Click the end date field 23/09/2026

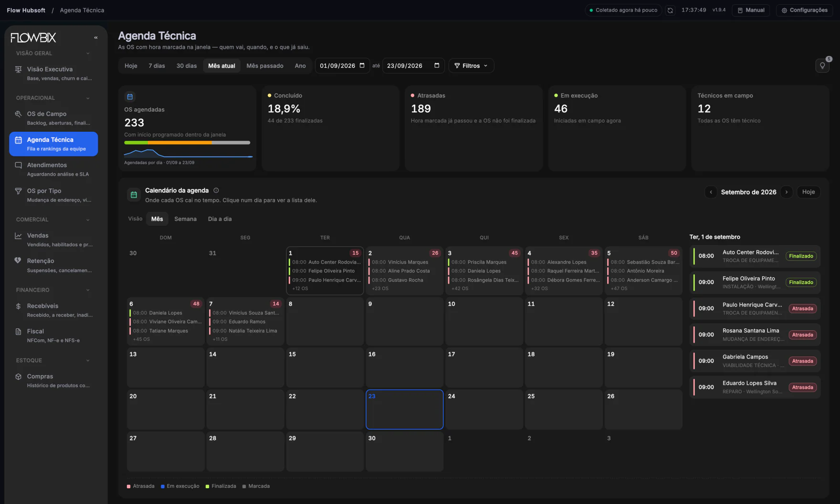[413, 66]
